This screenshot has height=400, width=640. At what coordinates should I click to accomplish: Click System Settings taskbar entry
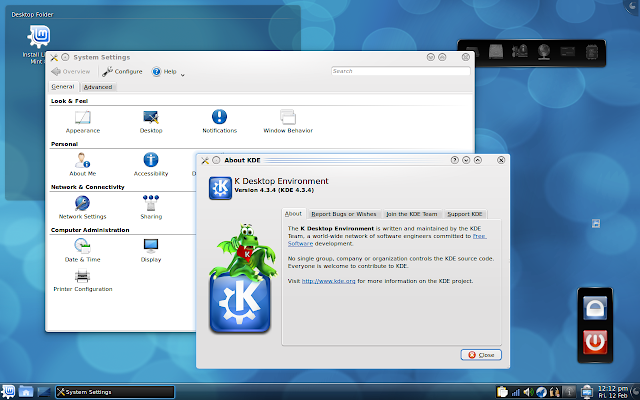point(115,392)
